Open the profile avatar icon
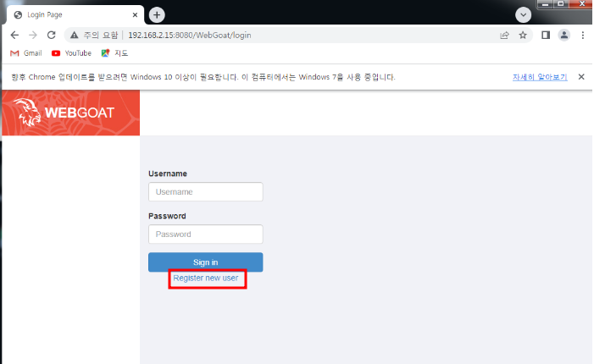 tap(564, 36)
